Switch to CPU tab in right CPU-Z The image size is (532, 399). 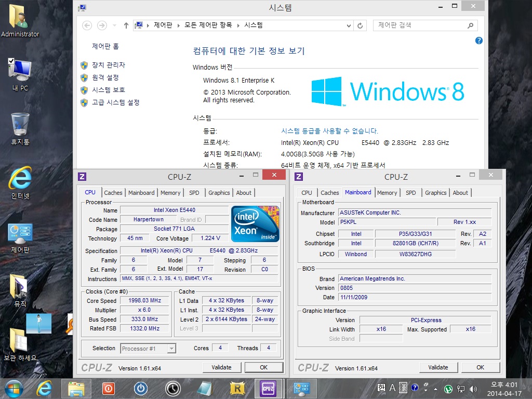[307, 193]
